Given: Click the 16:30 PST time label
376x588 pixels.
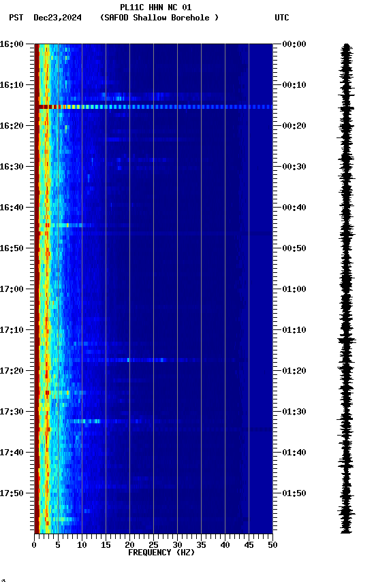Looking at the screenshot, I should pyautogui.click(x=12, y=167).
